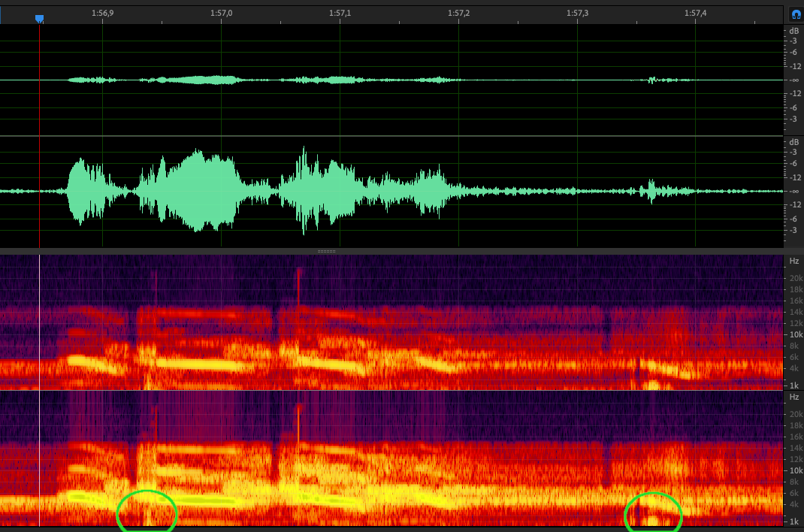
Task: Click the 1:56,9 mark on the time ruler
Action: coord(102,14)
